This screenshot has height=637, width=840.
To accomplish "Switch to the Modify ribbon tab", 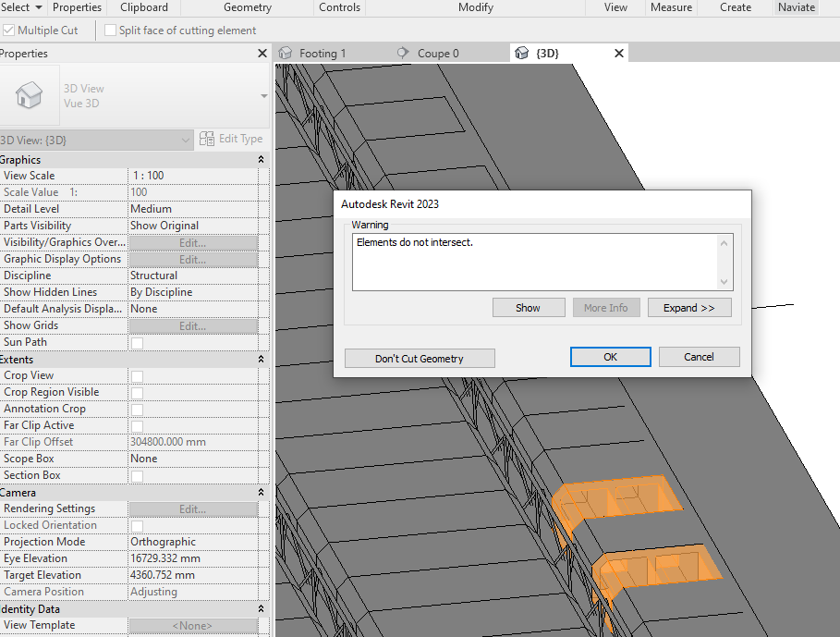I will click(x=475, y=7).
